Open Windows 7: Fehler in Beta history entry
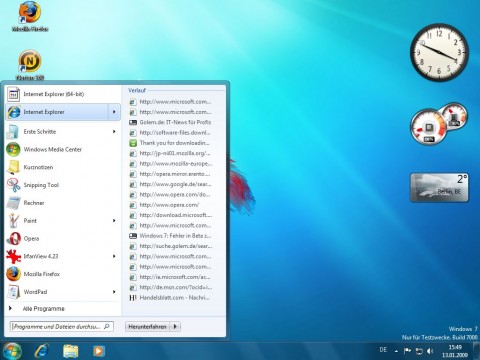 coord(170,236)
